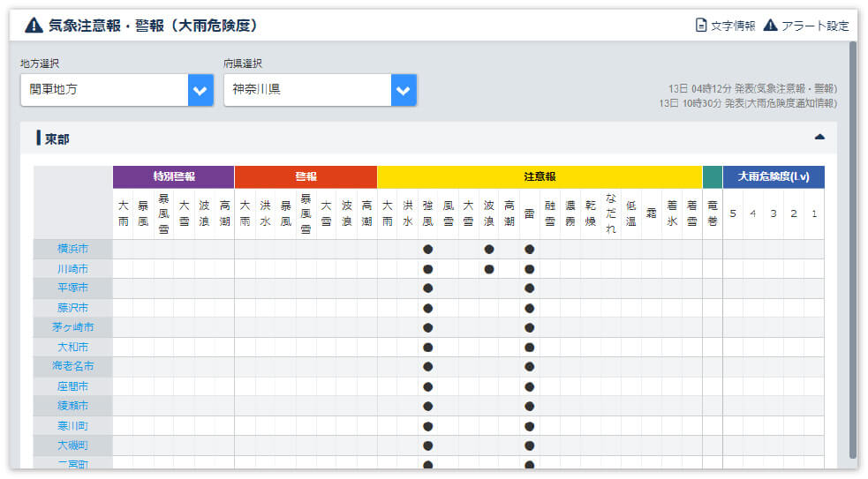
Task: Click the yellow 注意報 header
Action: pyautogui.click(x=540, y=176)
